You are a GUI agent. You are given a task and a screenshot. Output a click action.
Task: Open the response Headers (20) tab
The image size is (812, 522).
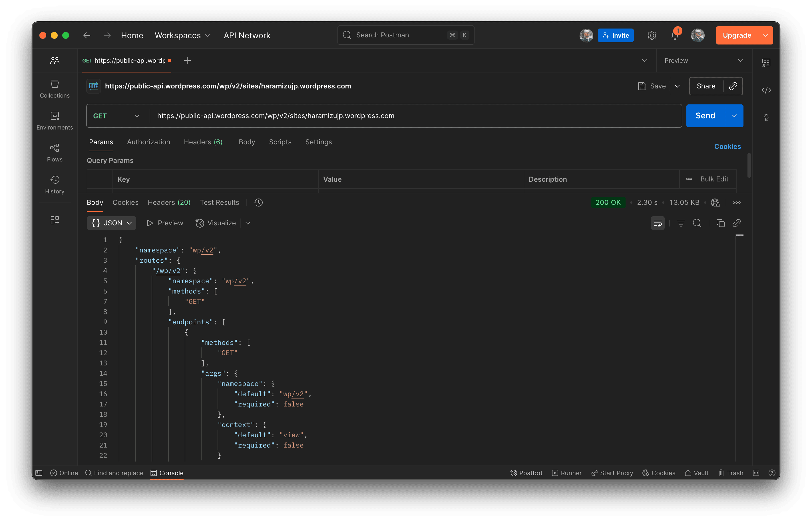click(169, 202)
